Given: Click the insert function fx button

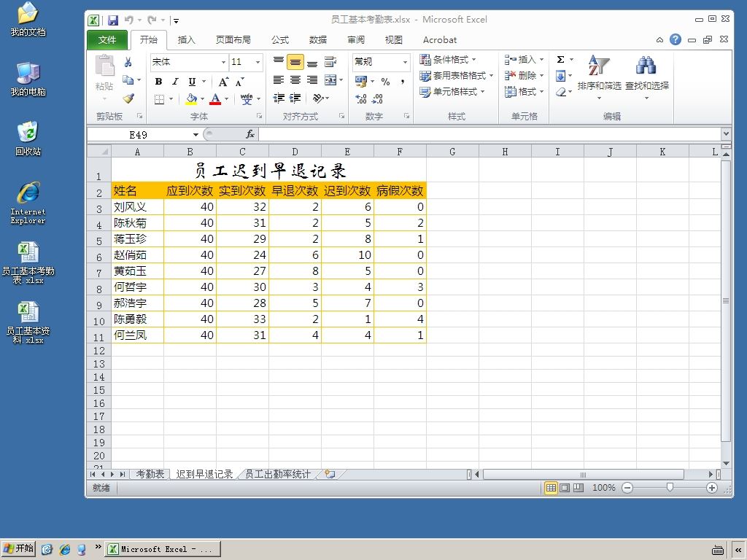Looking at the screenshot, I should tap(250, 134).
